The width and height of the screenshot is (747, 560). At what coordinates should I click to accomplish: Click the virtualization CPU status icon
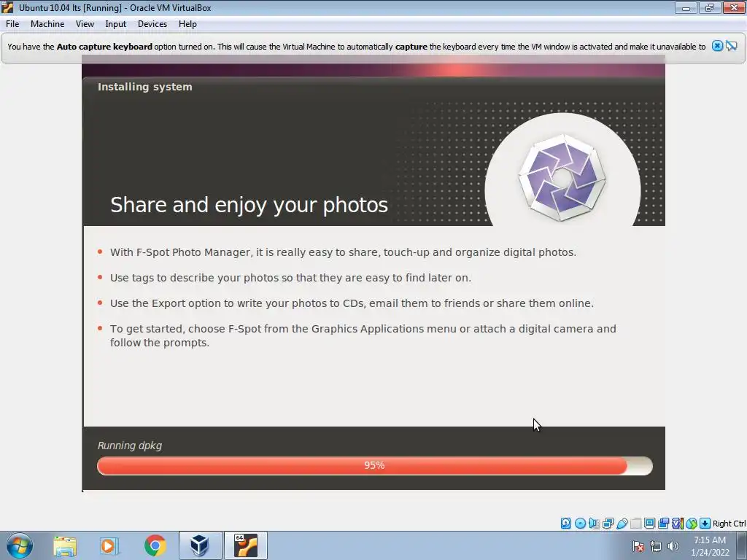pos(677,524)
